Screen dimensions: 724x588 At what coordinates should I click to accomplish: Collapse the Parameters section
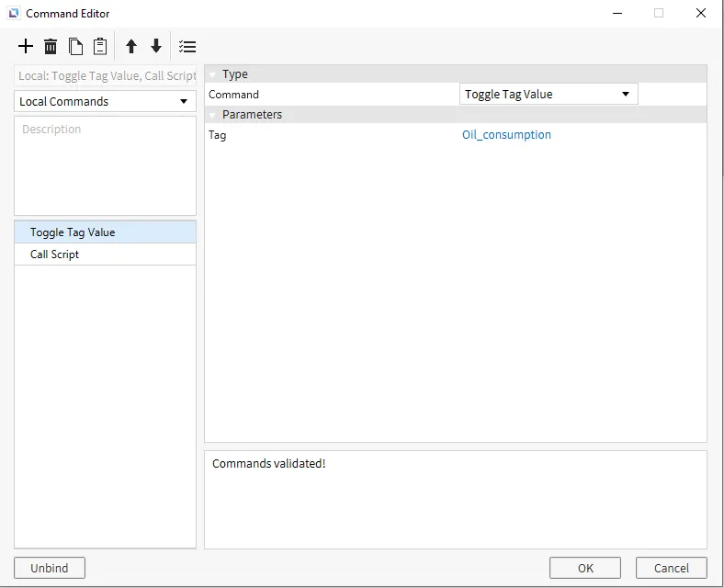click(212, 115)
